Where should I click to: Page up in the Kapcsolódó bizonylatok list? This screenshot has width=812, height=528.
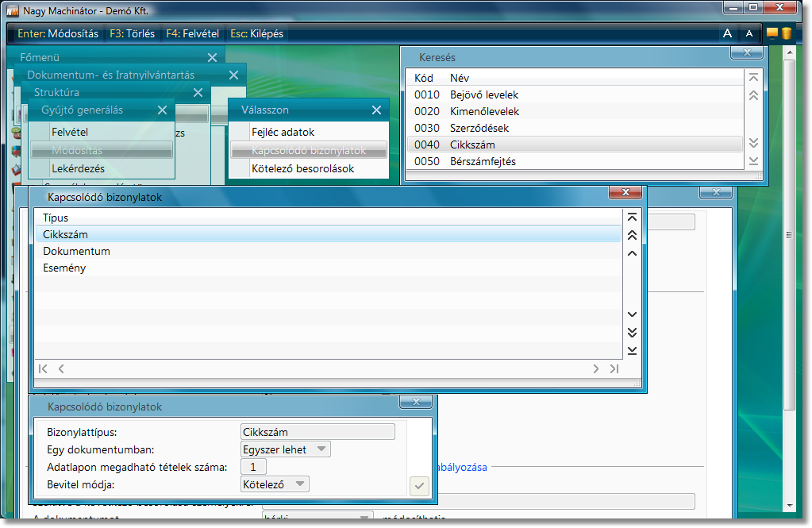(x=632, y=235)
